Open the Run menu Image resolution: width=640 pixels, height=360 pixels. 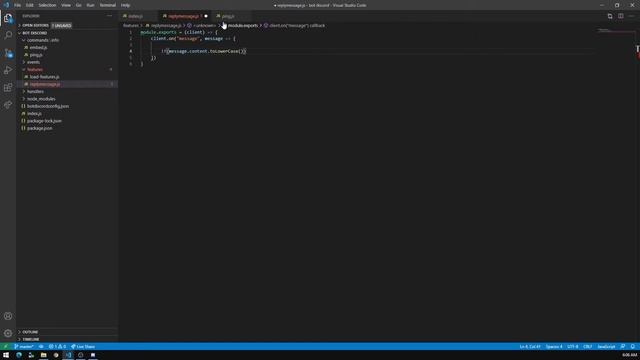(x=91, y=5)
